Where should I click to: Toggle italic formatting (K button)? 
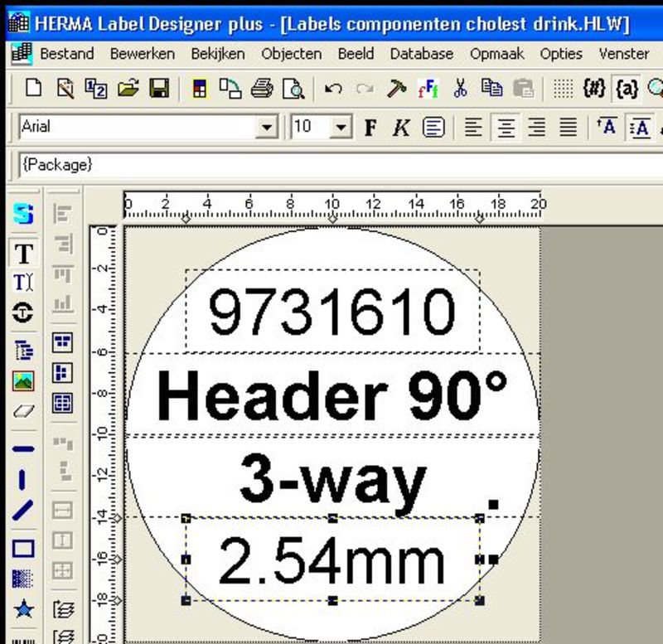coord(401,128)
